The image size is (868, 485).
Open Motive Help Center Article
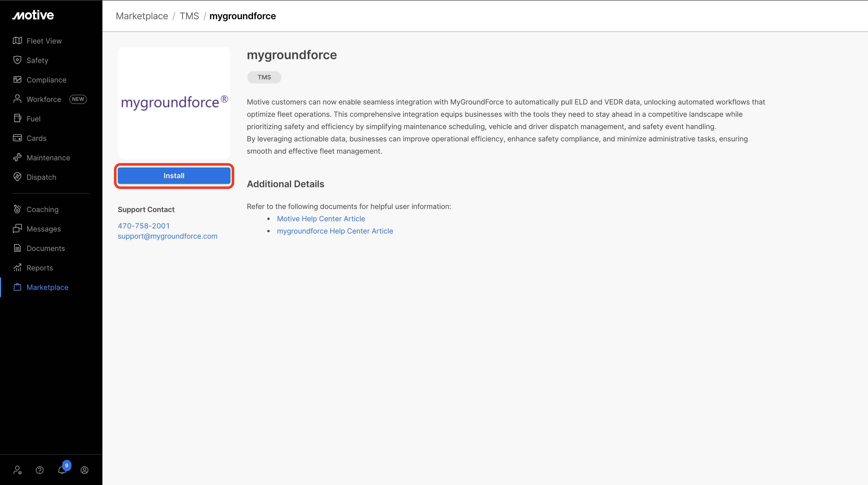click(x=321, y=219)
